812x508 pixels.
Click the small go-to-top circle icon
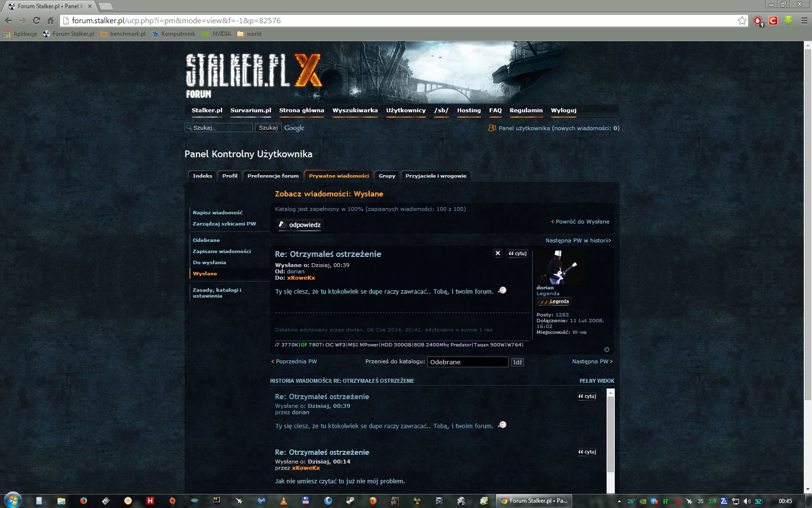pos(607,349)
